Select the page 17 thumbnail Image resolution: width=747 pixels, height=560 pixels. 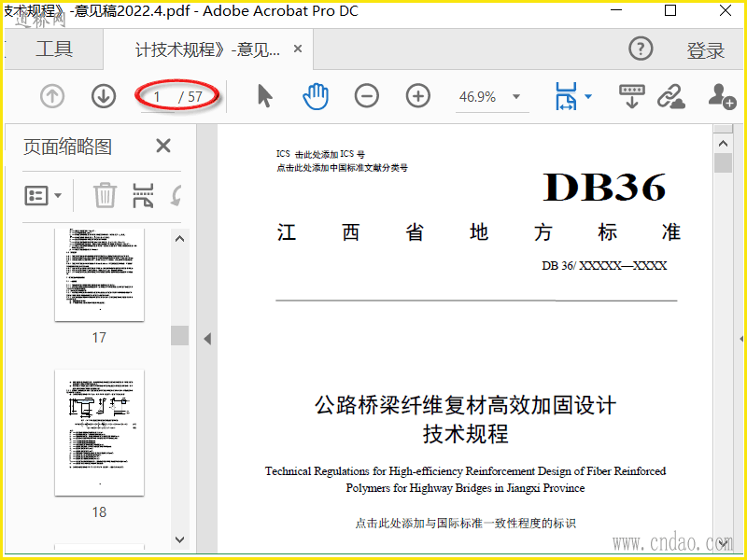tap(100, 274)
